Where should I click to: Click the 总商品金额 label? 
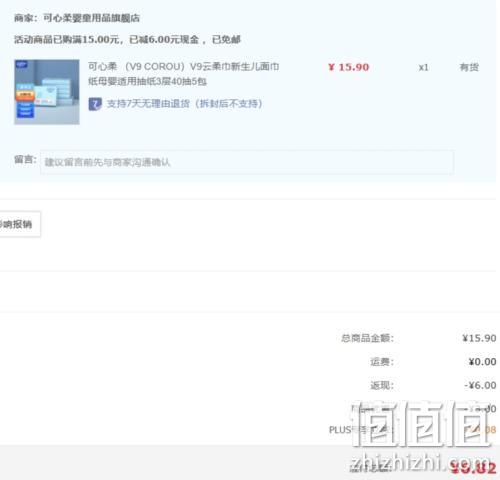pos(367,338)
